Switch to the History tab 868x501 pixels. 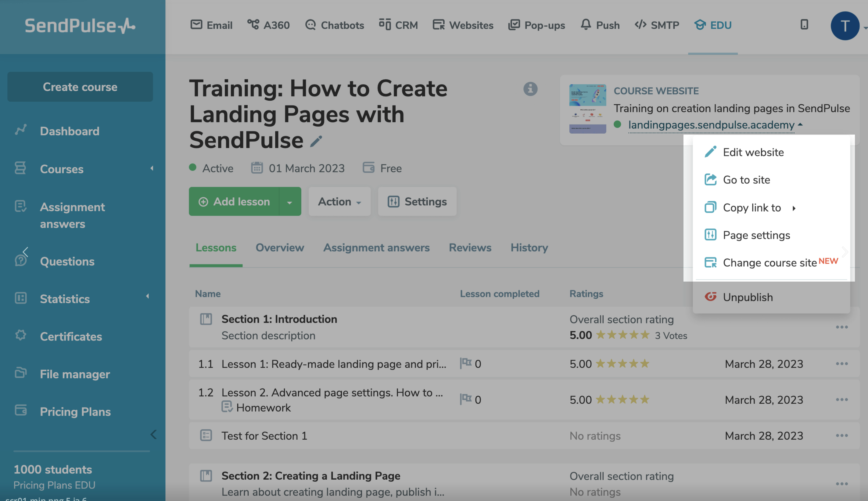click(x=529, y=248)
